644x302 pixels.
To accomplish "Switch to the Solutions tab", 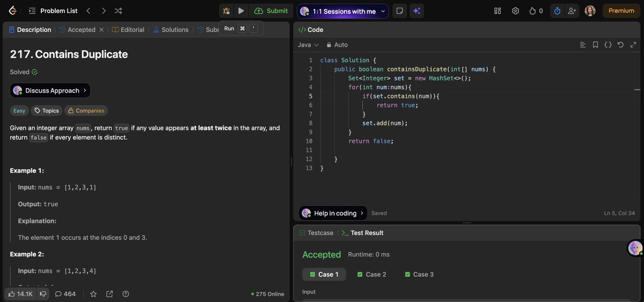I will click(171, 30).
